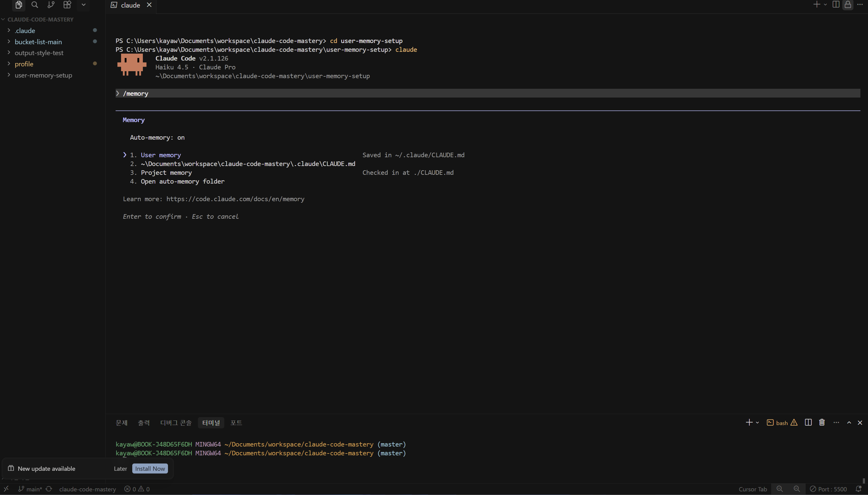
Task: Synchronize changes with the status bar sync icon
Action: [49, 489]
